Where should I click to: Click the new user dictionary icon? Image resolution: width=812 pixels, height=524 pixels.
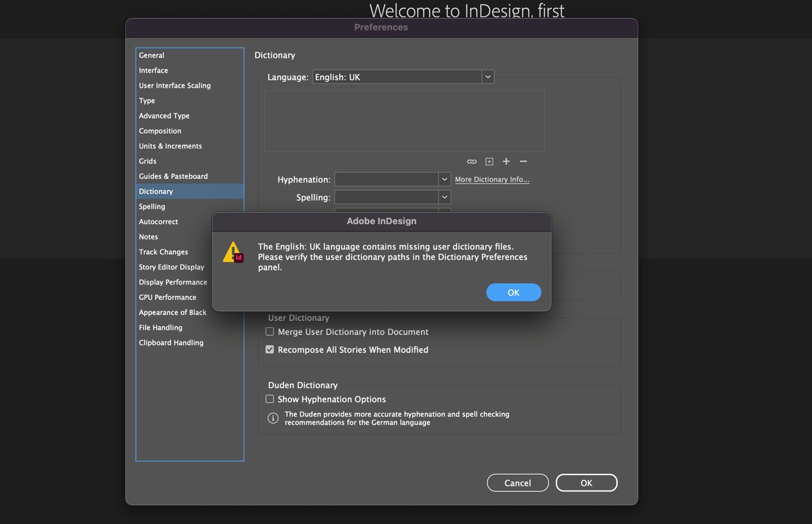coord(489,161)
